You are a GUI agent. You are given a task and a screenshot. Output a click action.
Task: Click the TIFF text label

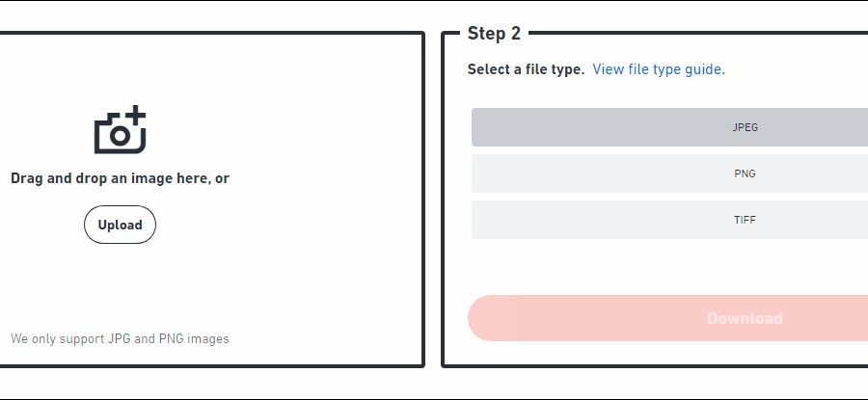[745, 220]
